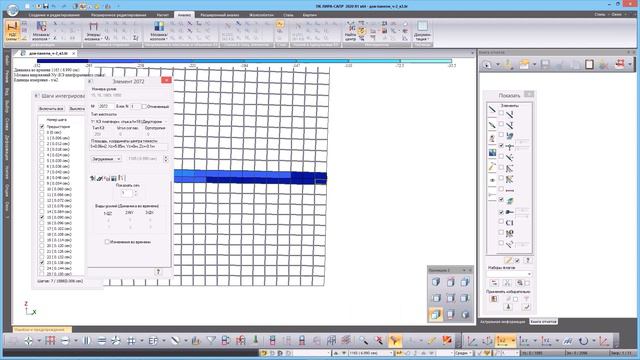Switch to Создание и редактирование ribbon tab
This screenshot has height=360, width=640.
54,15
